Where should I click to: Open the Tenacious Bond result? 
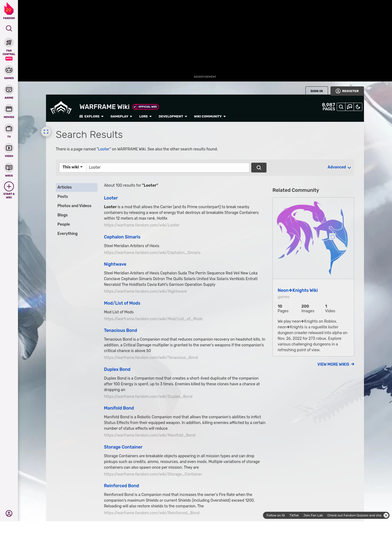121,330
